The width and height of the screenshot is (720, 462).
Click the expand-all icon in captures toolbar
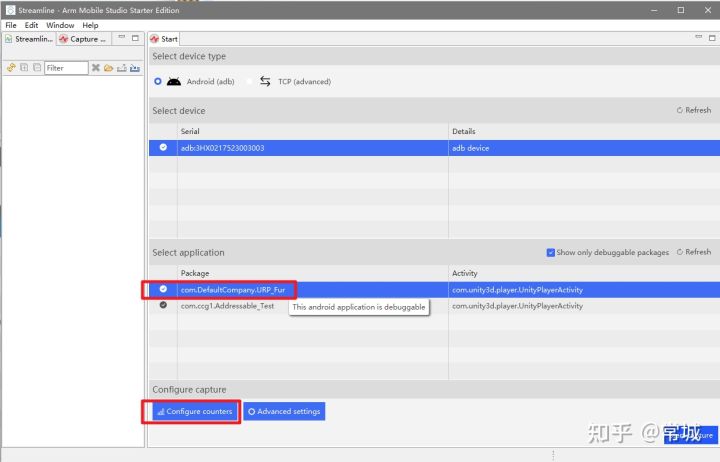[x=24, y=68]
